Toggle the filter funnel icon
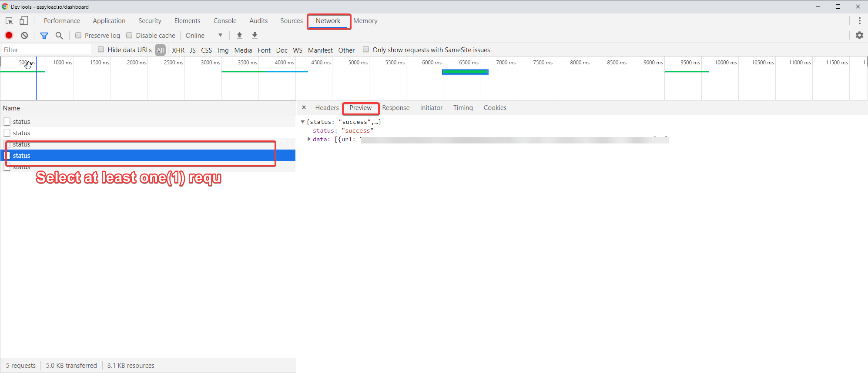This screenshot has height=373, width=868. click(x=44, y=35)
